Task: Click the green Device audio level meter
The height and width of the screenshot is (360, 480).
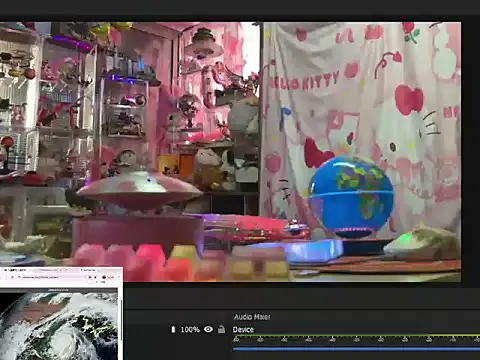Action: pos(356,335)
